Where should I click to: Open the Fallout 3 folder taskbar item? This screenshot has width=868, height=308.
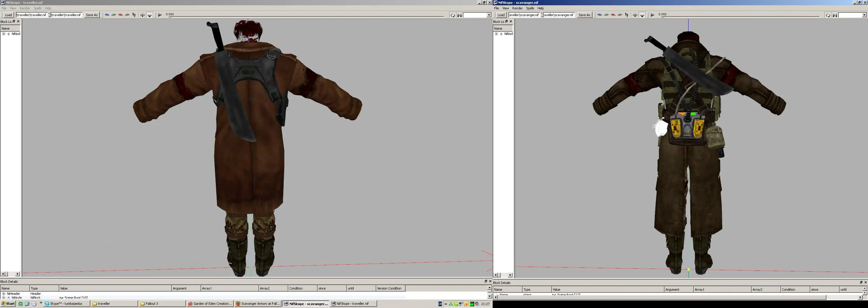coord(162,304)
